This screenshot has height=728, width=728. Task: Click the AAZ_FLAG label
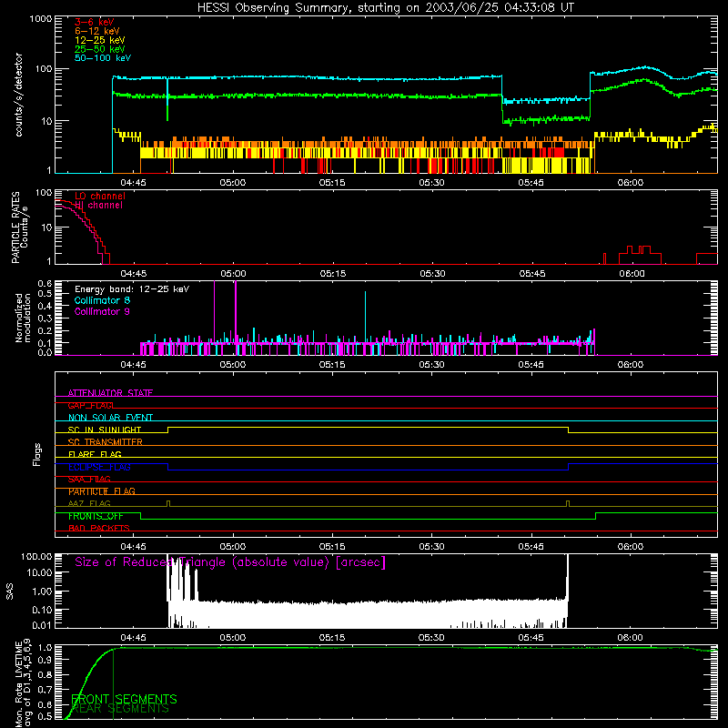point(89,504)
